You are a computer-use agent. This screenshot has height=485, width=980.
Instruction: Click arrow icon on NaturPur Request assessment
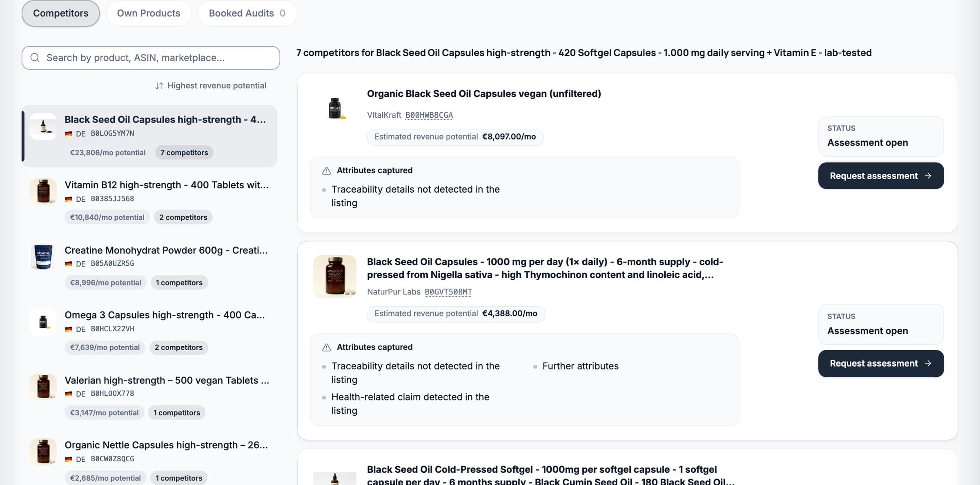click(928, 363)
